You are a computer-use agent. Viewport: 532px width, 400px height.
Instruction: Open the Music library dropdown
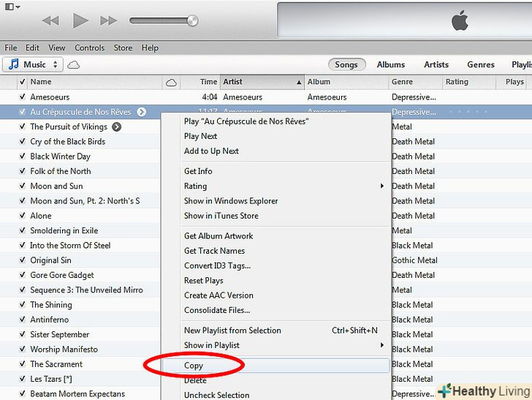(x=33, y=64)
